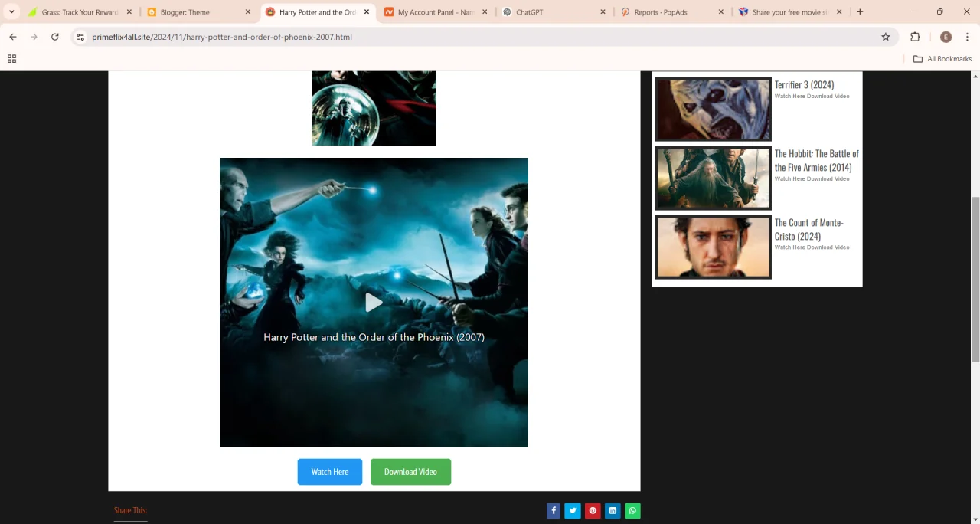The width and height of the screenshot is (980, 524).
Task: Close the Grass: Track Your Rewards tab
Action: click(129, 12)
